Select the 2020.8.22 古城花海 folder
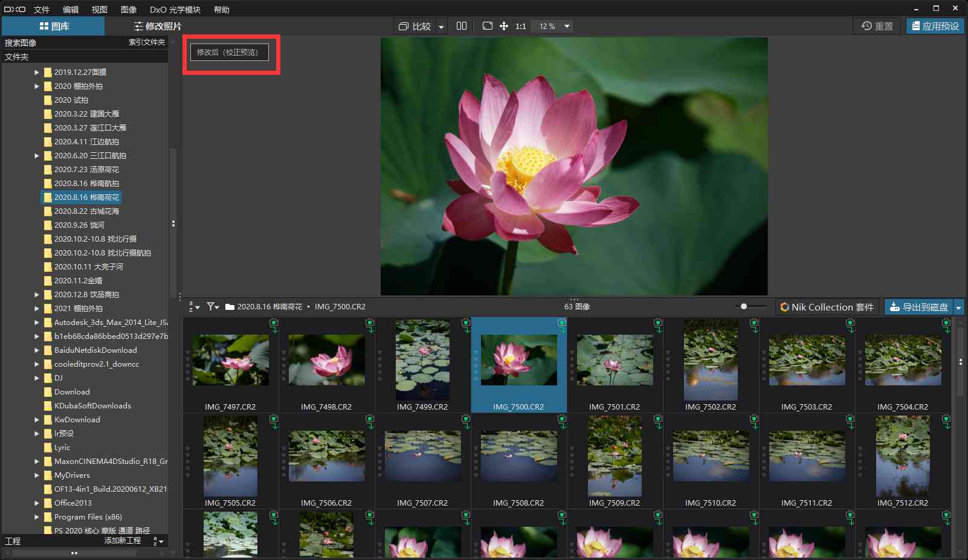The image size is (968, 560). tap(86, 211)
